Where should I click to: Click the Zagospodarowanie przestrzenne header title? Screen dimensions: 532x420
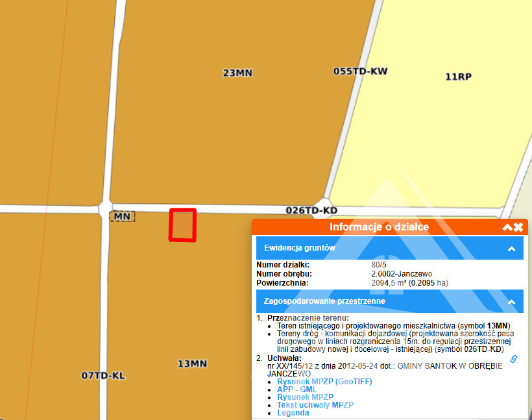(324, 301)
